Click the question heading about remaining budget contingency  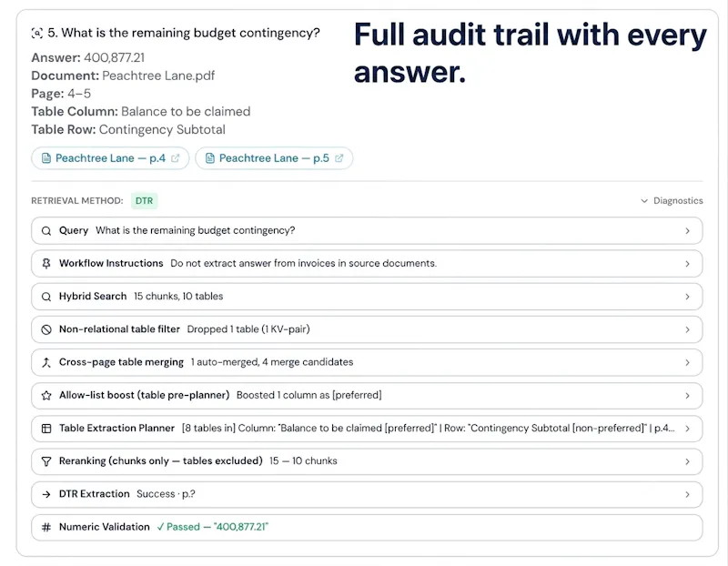tap(184, 33)
